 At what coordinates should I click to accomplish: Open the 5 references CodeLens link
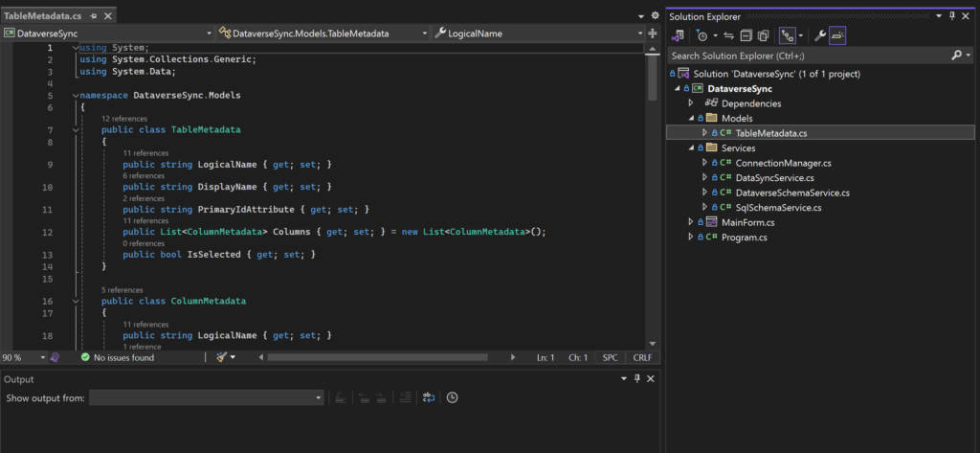coord(122,289)
